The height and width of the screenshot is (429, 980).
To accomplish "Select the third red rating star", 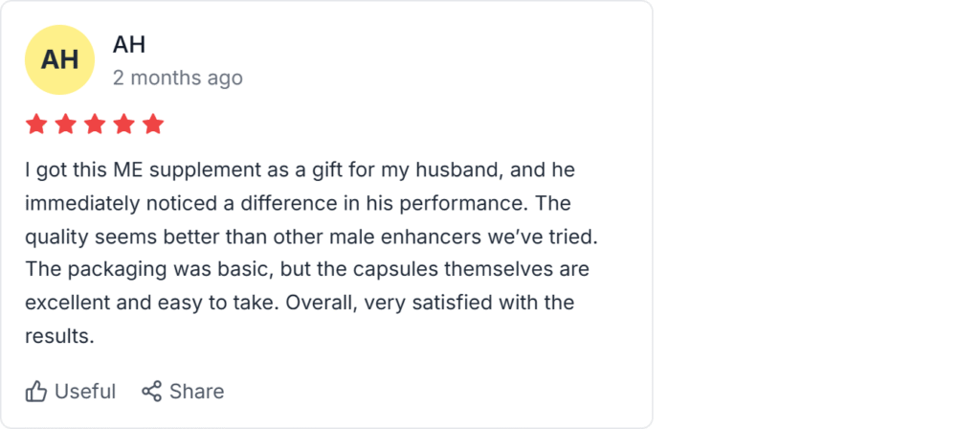I will 95,124.
